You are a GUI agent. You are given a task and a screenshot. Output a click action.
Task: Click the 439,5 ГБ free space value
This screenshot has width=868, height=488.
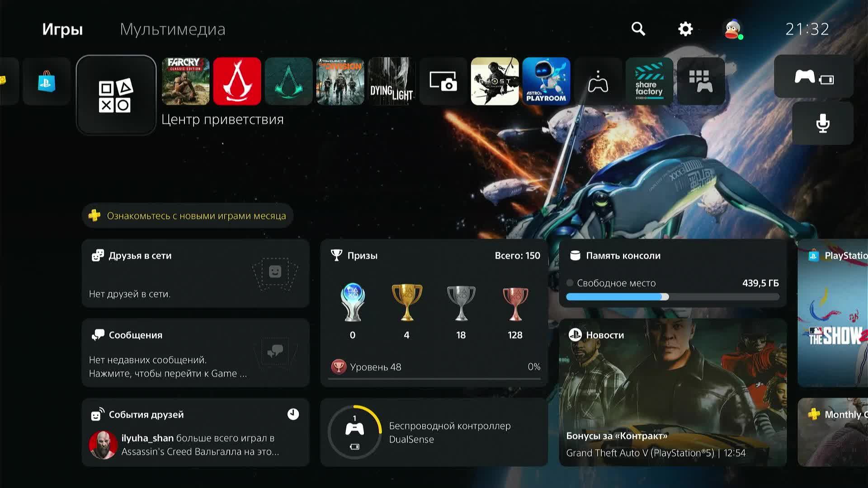click(760, 283)
